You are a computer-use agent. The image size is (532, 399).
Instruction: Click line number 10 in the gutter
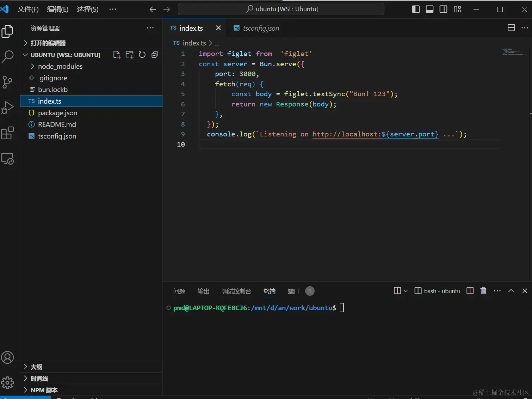point(181,144)
